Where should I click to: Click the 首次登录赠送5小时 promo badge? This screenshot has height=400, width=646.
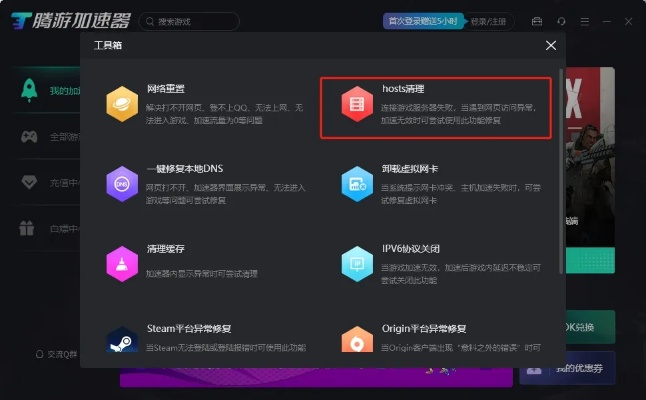tap(423, 21)
